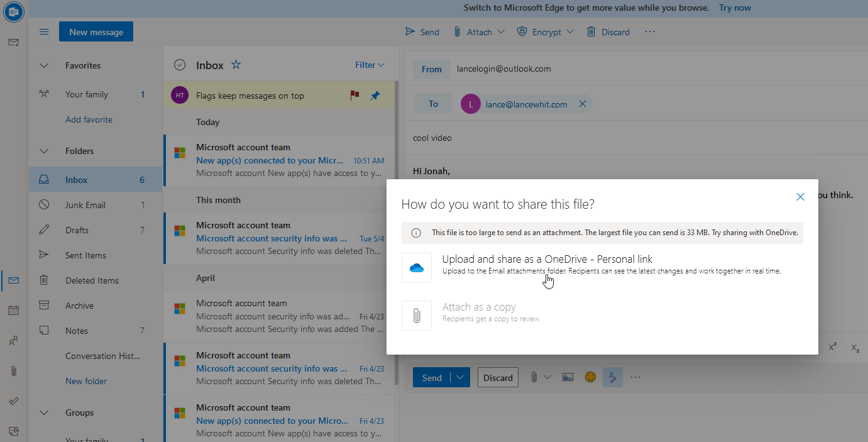
Task: Open the Drafts folder
Action: (96, 230)
